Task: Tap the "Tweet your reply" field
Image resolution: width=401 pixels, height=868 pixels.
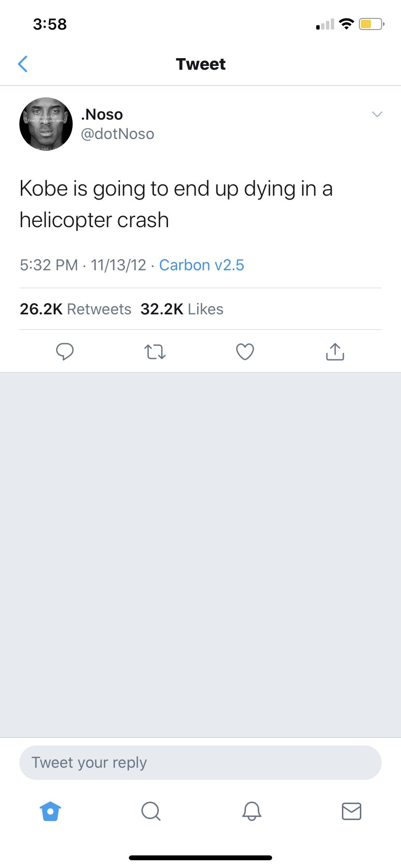Action: point(200,762)
